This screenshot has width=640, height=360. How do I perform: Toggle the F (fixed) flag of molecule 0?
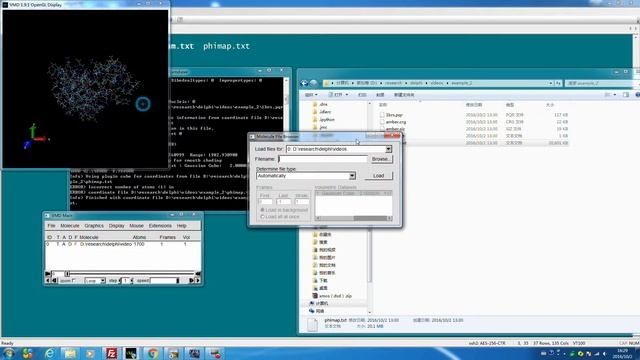click(x=76, y=244)
